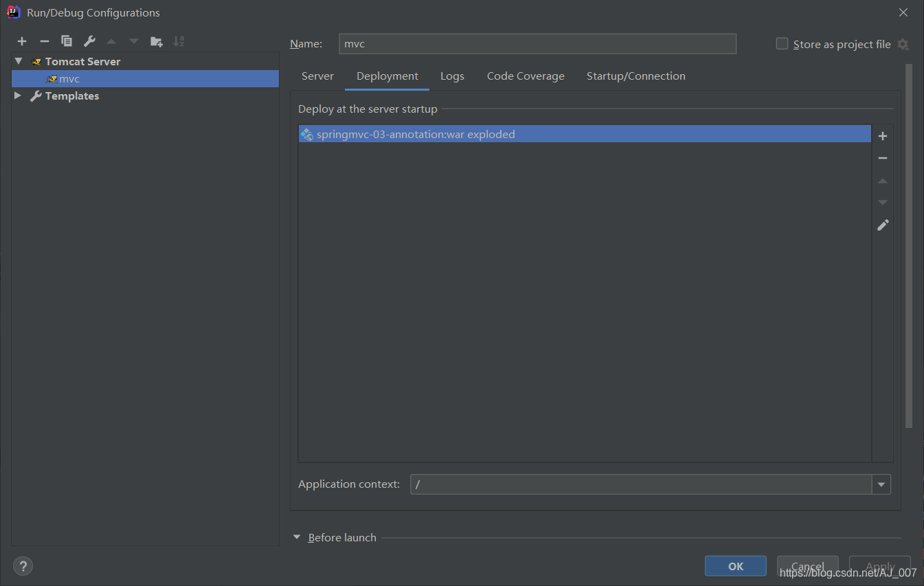Expand the Templates tree node

coord(18,95)
